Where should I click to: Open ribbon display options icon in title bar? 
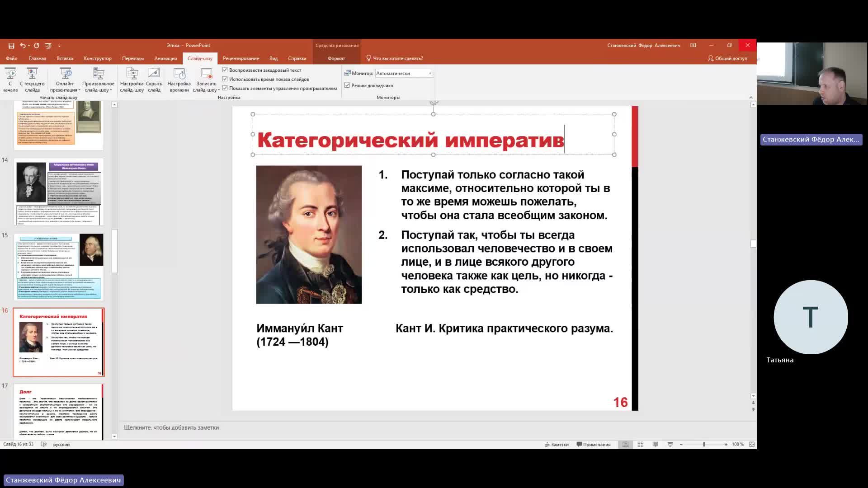point(693,45)
